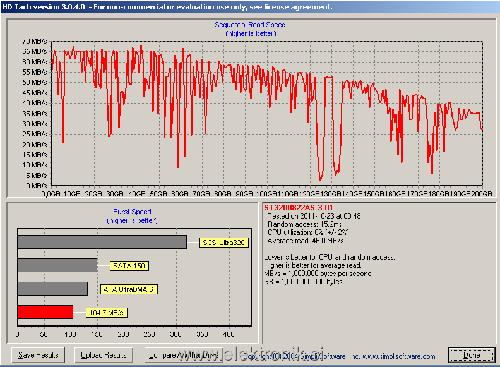
Task: Click the Average read result line
Action: point(305,240)
